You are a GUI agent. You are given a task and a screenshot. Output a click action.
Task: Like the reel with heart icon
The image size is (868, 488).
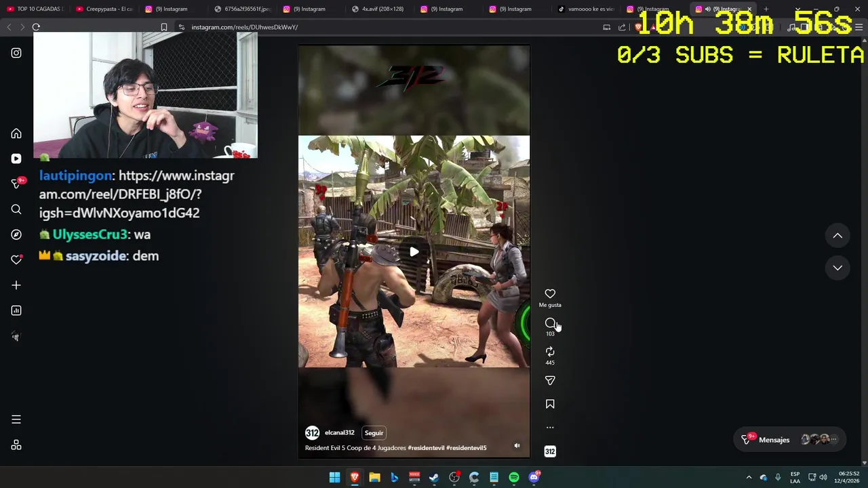(550, 294)
